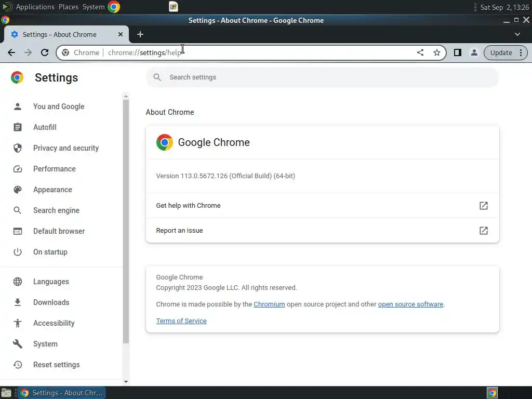The image size is (532, 399).
Task: Click the Accessibility figure icon
Action: pos(18,323)
